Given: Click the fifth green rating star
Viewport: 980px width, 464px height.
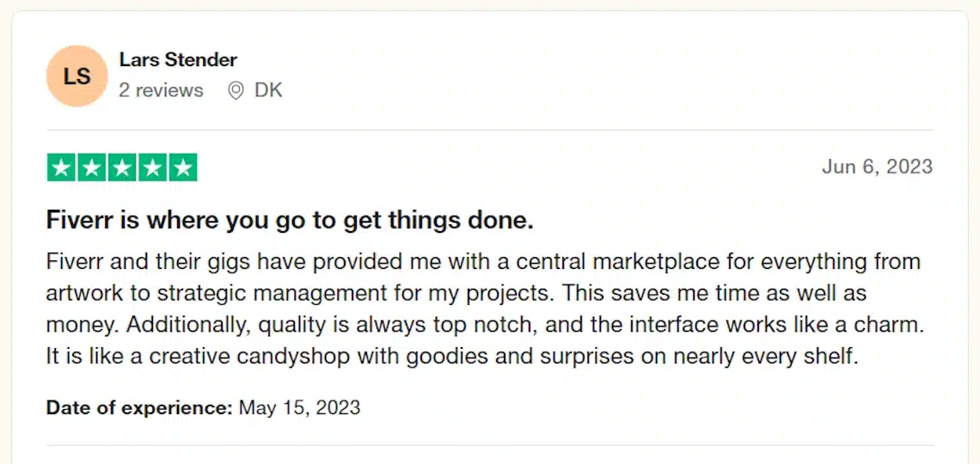Looking at the screenshot, I should 183,168.
